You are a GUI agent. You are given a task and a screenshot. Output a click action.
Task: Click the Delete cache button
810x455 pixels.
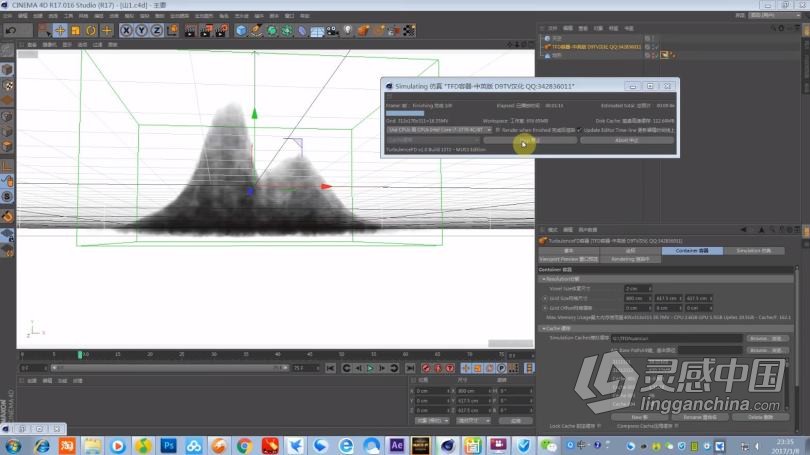click(760, 417)
